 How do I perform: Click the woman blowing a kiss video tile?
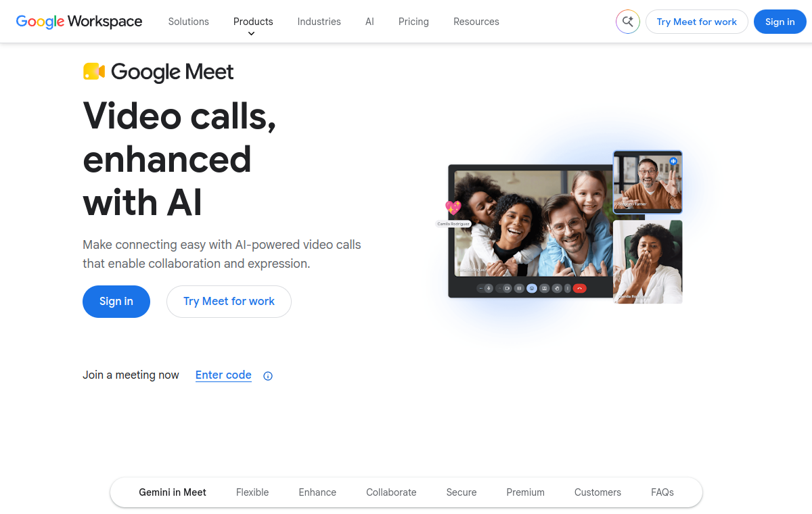click(x=648, y=262)
